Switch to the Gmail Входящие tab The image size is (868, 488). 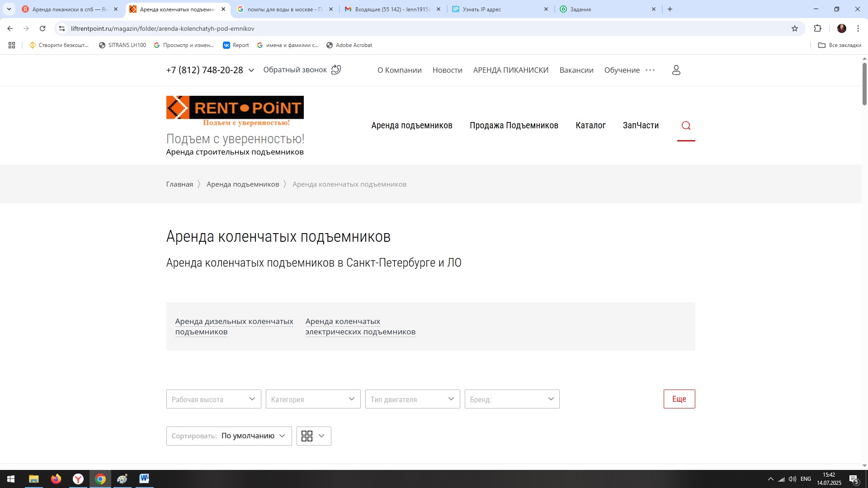[x=393, y=9]
